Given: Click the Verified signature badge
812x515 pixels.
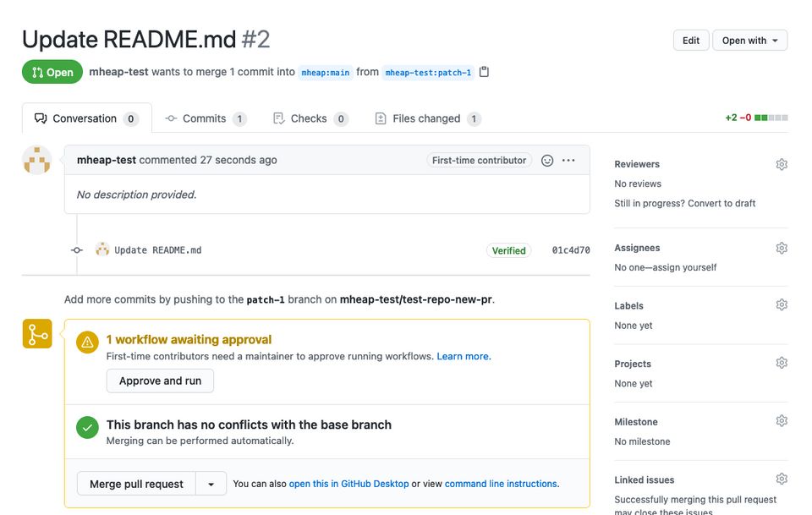Looking at the screenshot, I should point(508,250).
